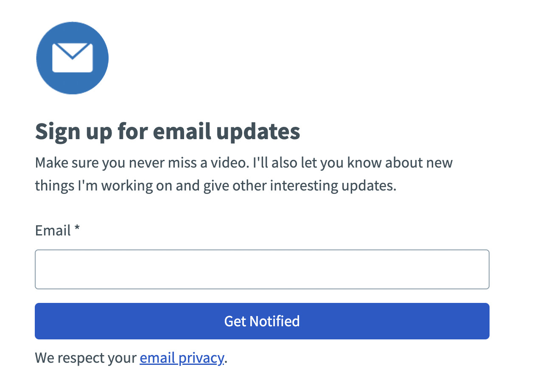This screenshot has width=543, height=392.
Task: Click the word "privacy" in the footer link
Action: [201, 358]
